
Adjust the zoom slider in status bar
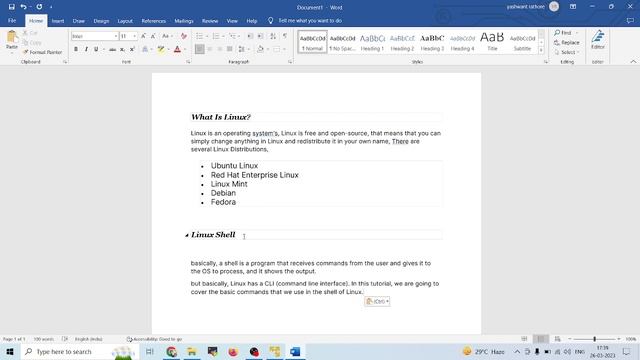pyautogui.click(x=594, y=339)
